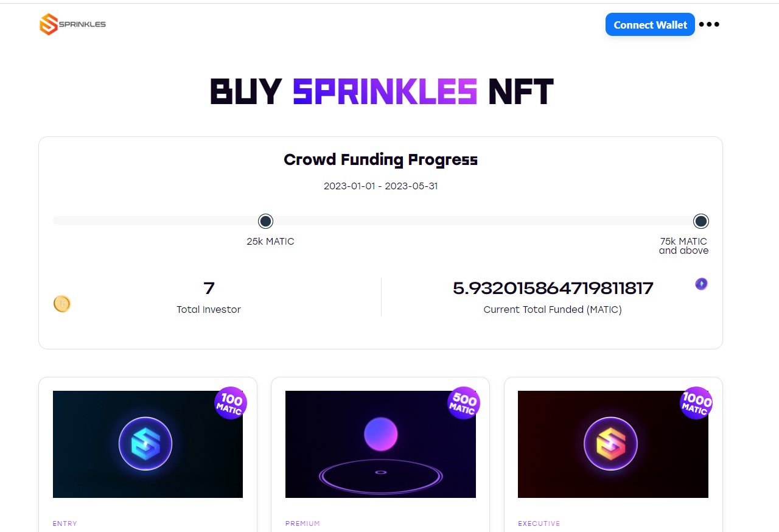The height and width of the screenshot is (532, 779).
Task: Click the Current Total Funded amount
Action: coord(551,287)
